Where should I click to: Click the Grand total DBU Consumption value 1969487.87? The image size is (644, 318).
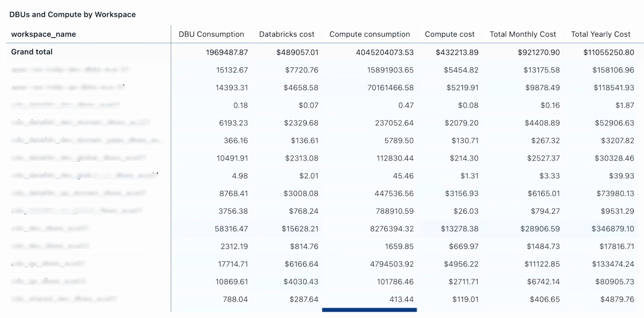tap(227, 52)
